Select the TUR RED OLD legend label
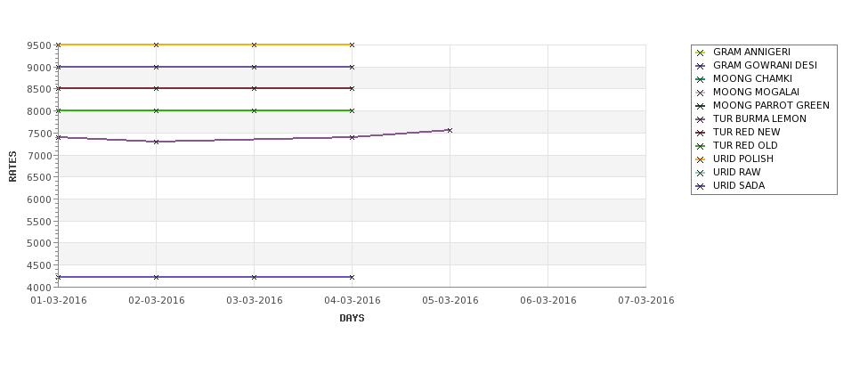This screenshot has height=382, width=868. point(745,146)
